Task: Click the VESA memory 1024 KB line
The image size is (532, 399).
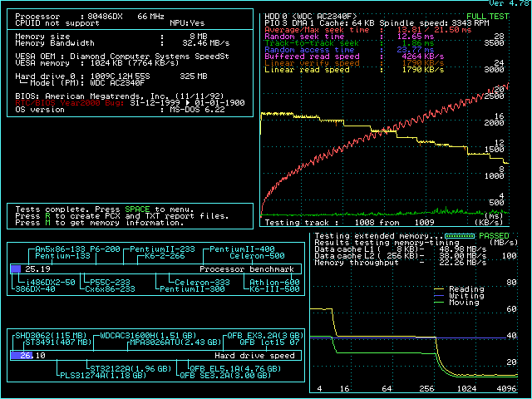Action: [97, 63]
